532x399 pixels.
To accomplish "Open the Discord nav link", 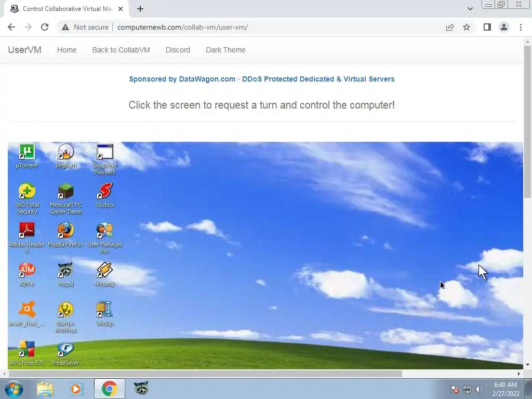I will click(x=178, y=50).
